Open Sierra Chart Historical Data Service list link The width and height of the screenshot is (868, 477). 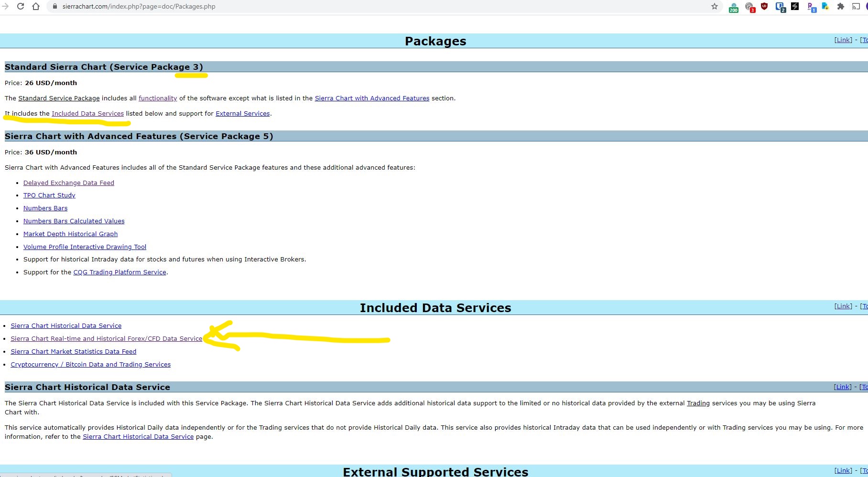[x=66, y=326]
